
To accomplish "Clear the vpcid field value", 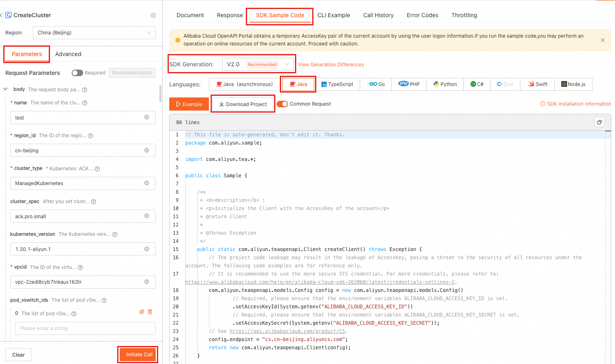I will pyautogui.click(x=147, y=282).
